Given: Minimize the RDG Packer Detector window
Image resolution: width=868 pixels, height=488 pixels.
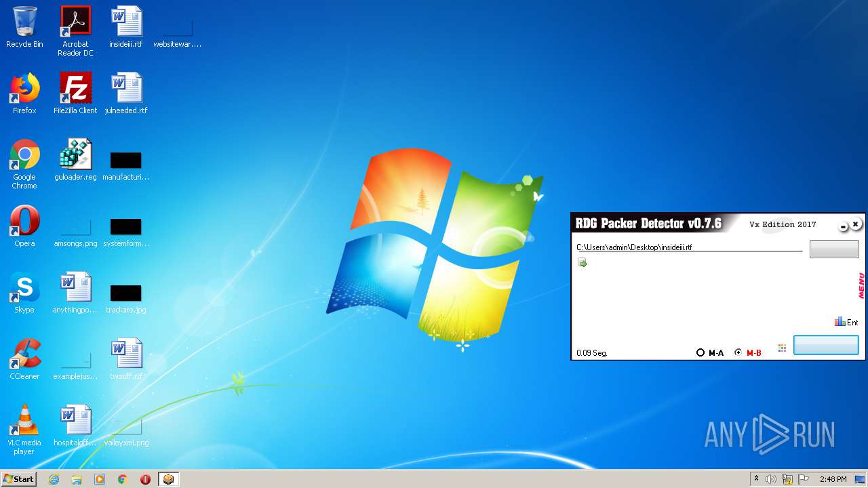Looking at the screenshot, I should [843, 227].
